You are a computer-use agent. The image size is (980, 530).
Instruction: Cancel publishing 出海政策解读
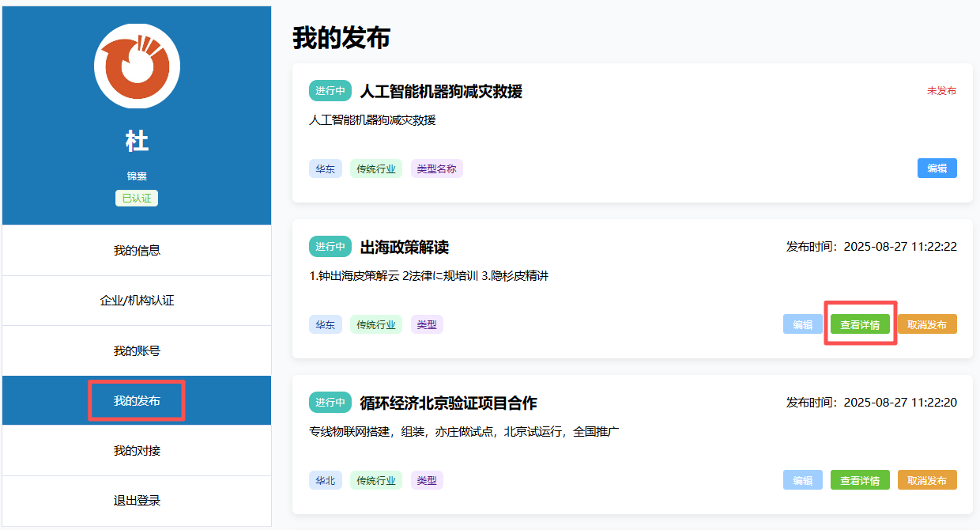pyautogui.click(x=927, y=324)
